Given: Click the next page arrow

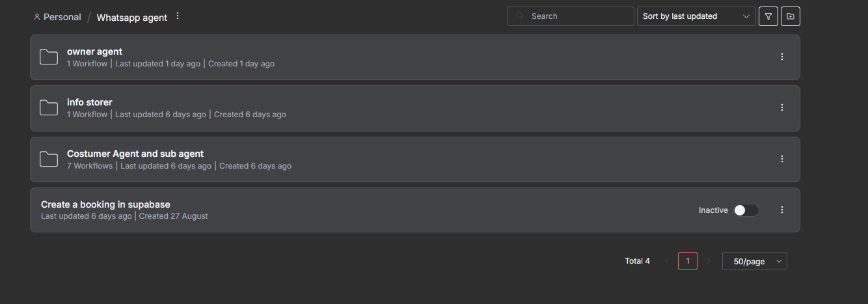Looking at the screenshot, I should pos(709,261).
